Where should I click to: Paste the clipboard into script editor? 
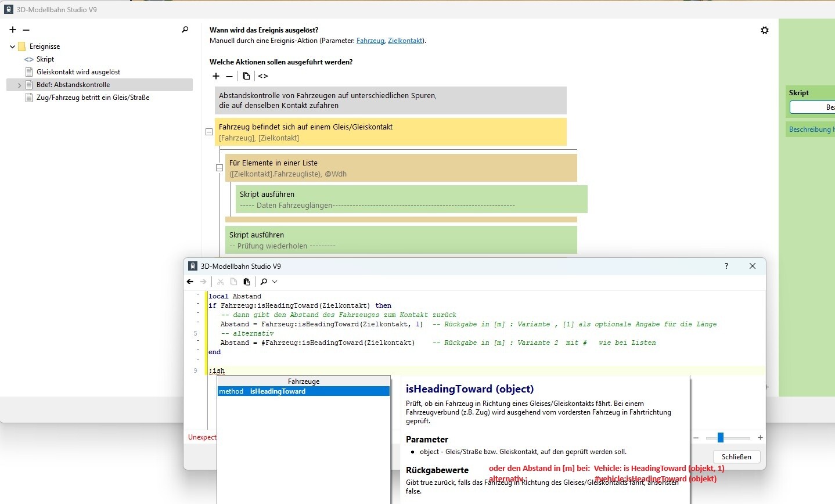click(x=247, y=282)
